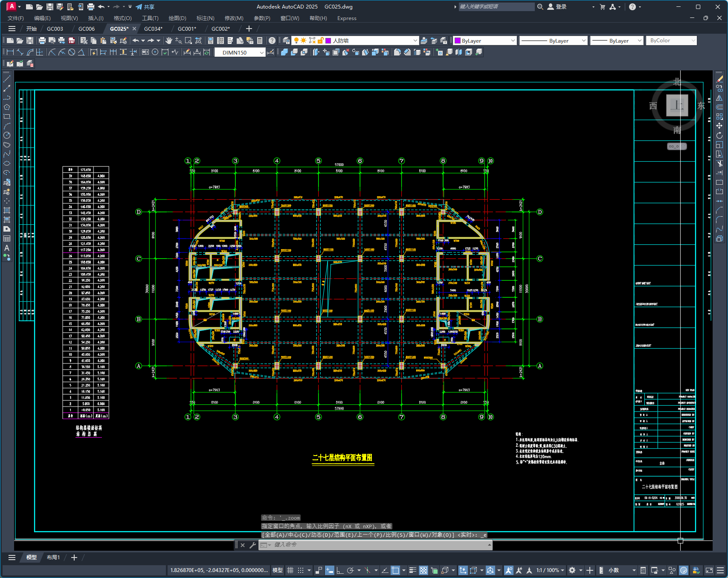The height and width of the screenshot is (578, 728).
Task: Click the Share paper-plane icon
Action: tap(139, 7)
